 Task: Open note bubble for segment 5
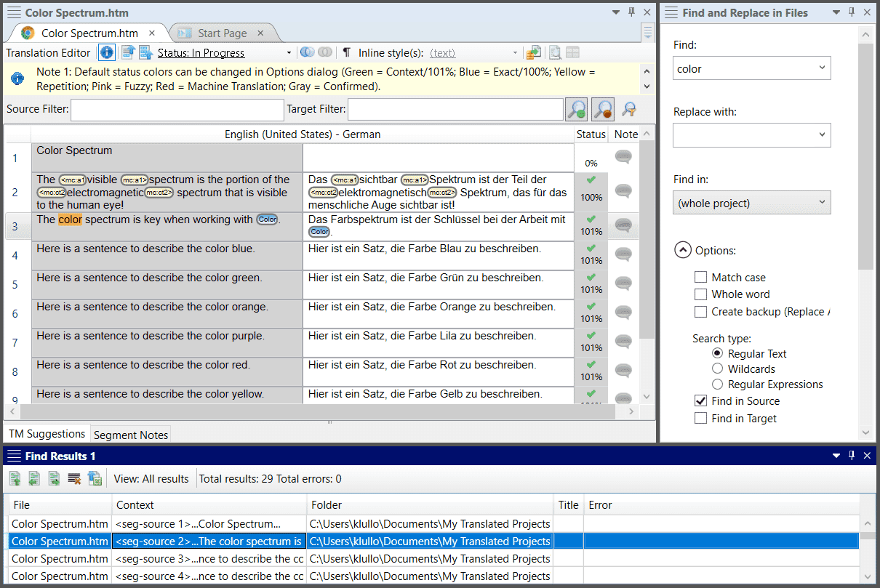coord(623,283)
